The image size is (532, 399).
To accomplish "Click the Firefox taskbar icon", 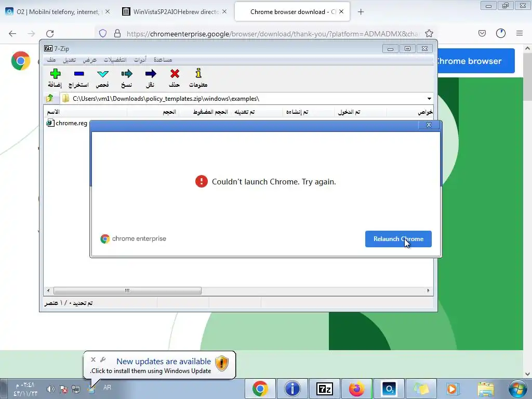I will 356,389.
